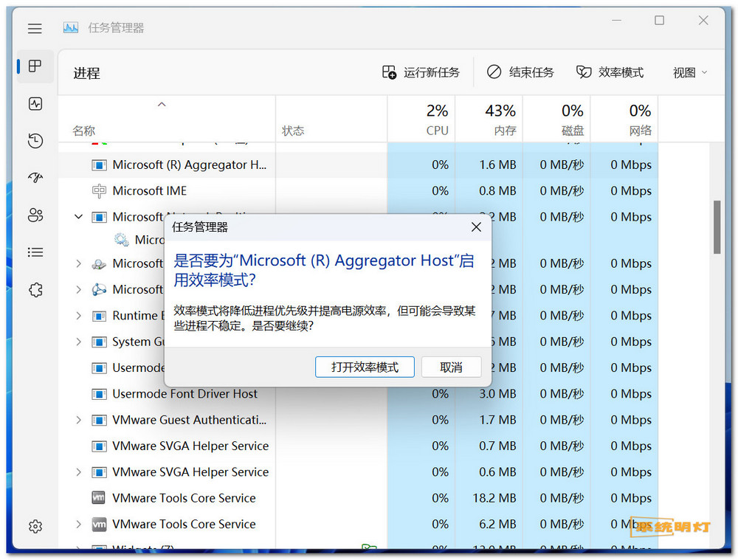
Task: Click the Runtime Broker process icon
Action: [x=99, y=316]
